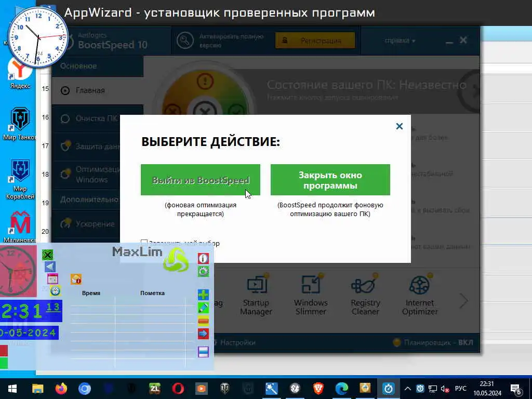Open "Настройки" at the bottom of BoostSpeed
Viewport: 532px width, 399px height.
237,343
